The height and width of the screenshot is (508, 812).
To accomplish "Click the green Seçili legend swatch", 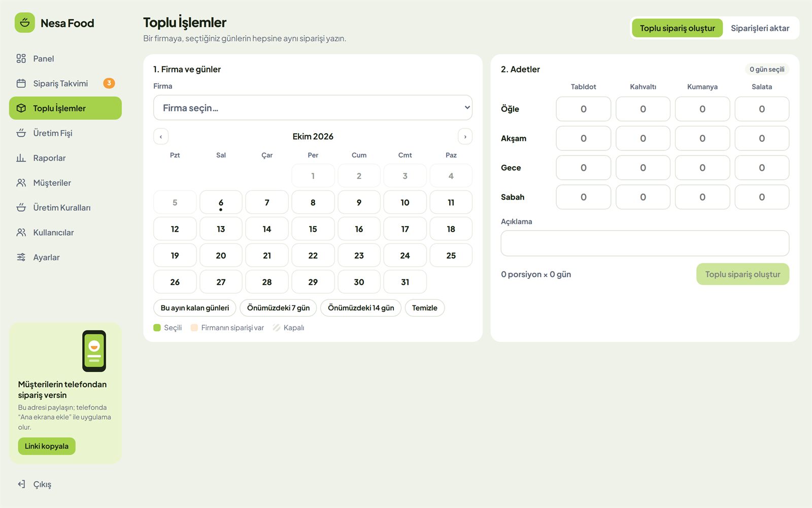I will pyautogui.click(x=157, y=328).
